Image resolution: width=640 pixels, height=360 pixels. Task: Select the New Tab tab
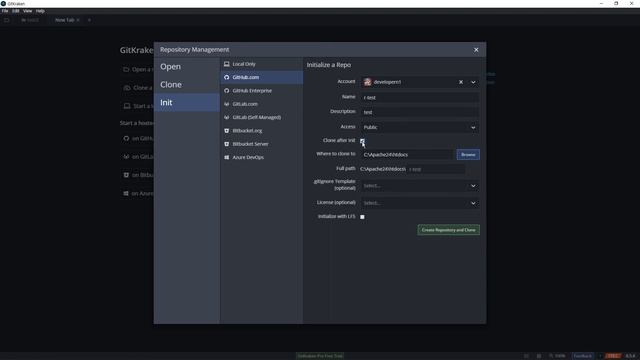click(64, 20)
